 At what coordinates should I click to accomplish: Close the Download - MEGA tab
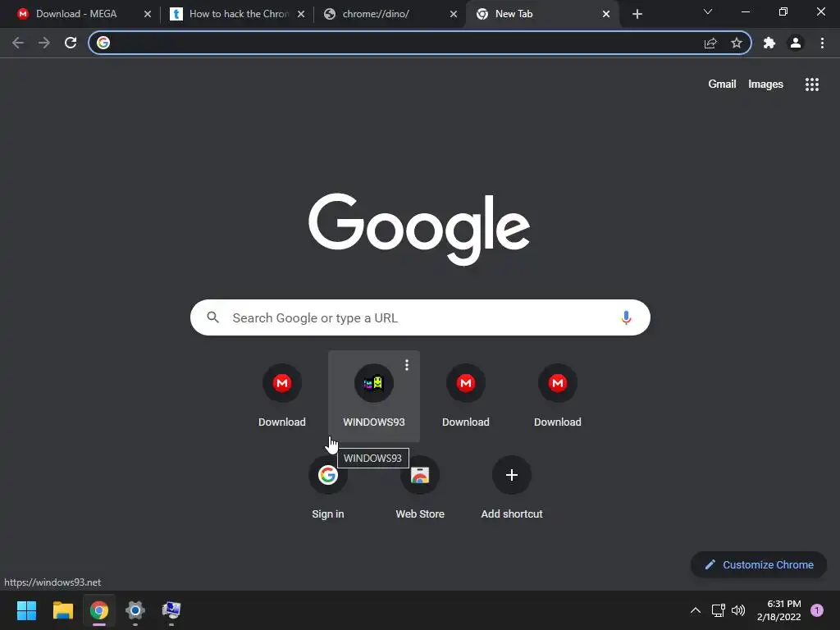tap(148, 14)
